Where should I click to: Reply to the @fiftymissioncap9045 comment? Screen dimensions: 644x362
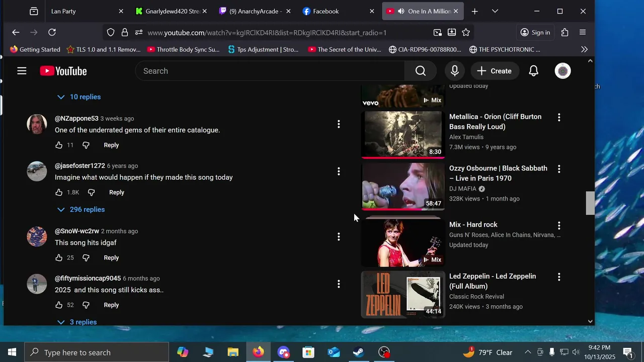point(111,305)
